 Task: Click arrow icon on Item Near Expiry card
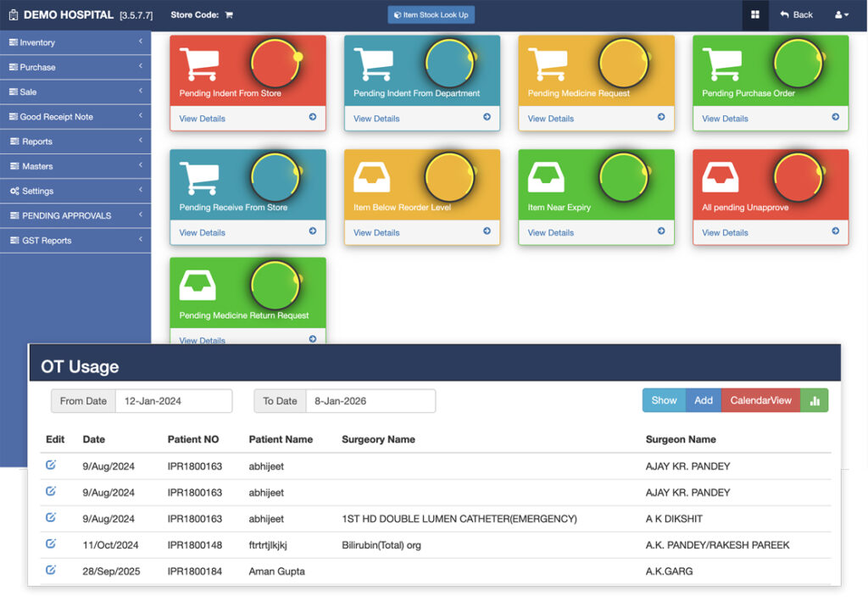(661, 231)
